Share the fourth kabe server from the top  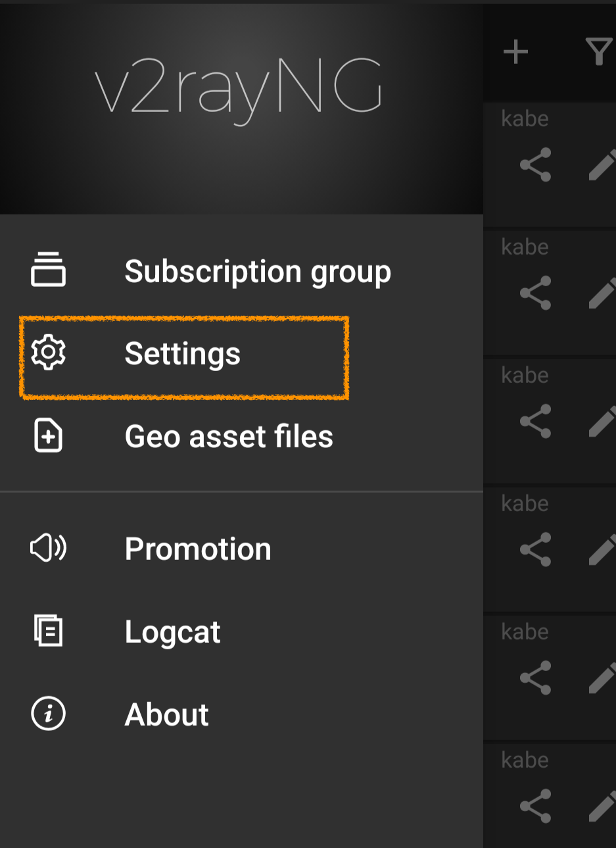pos(536,549)
